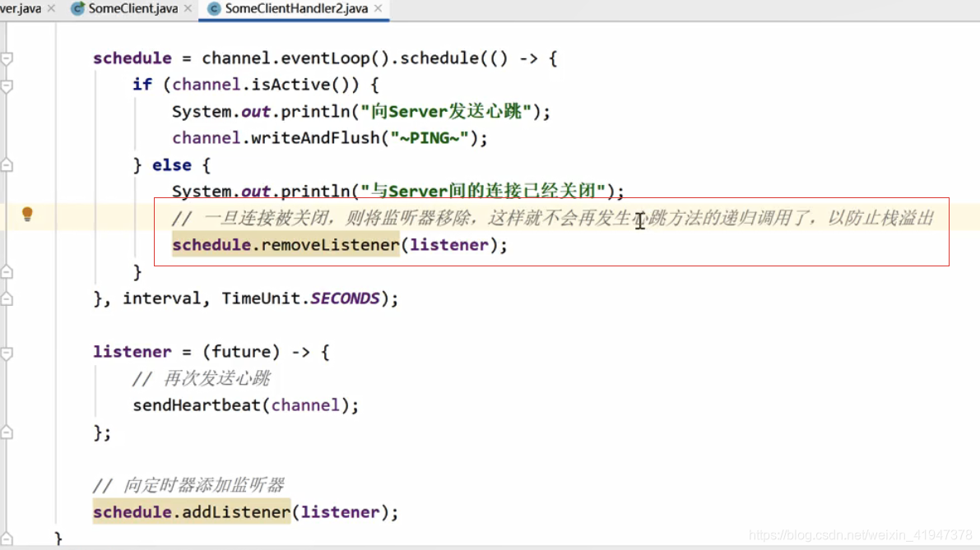Toggle the fold marker at else block's closing brace
The image size is (980, 550).
(7, 272)
